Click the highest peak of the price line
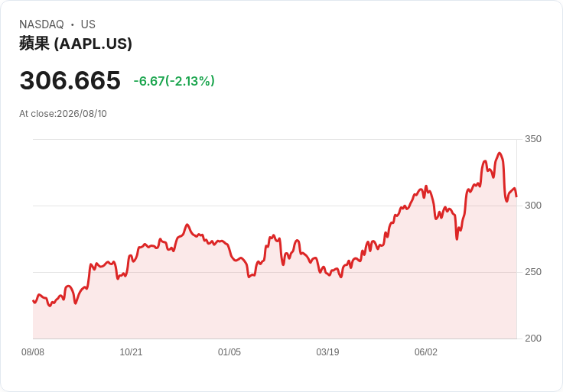The height and width of the screenshot is (392, 563). [500, 153]
